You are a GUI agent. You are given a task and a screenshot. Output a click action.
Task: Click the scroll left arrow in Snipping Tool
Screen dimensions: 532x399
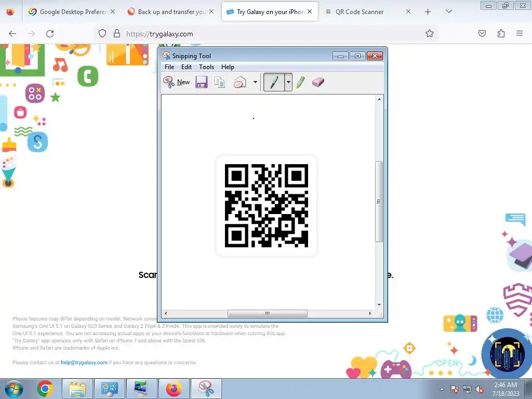coord(166,313)
